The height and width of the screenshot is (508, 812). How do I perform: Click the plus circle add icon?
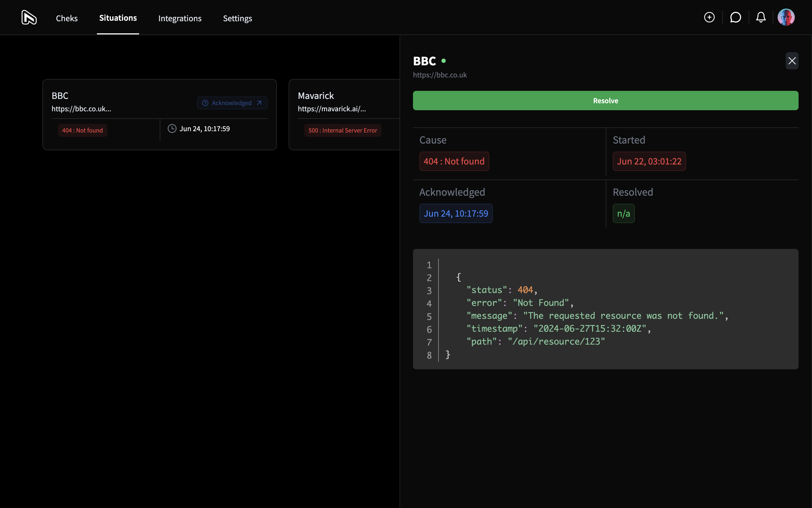709,17
